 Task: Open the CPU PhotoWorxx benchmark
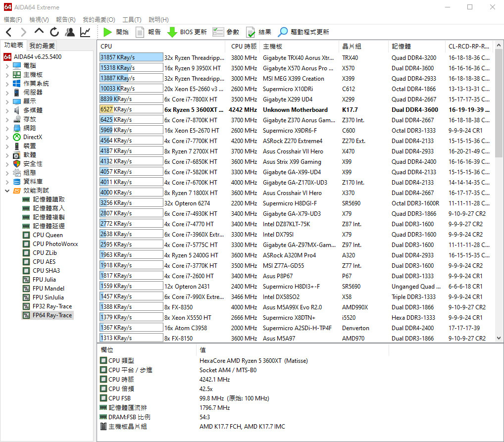[50, 244]
